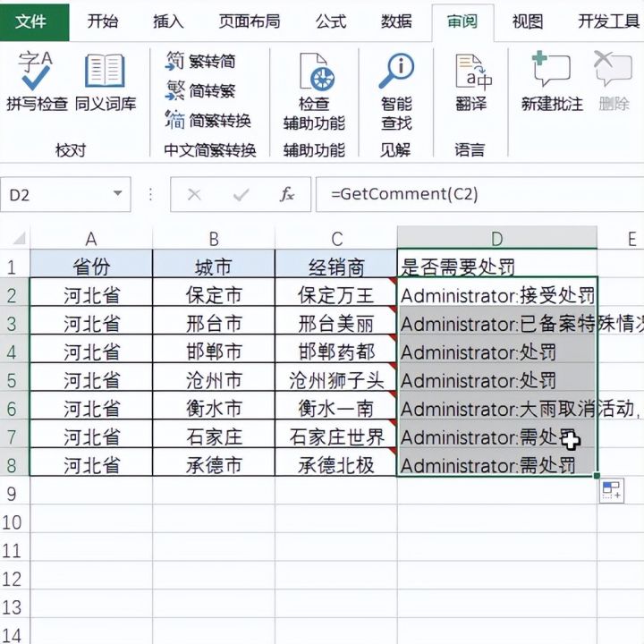Switch to the 开始 tab
644x644 pixels.
(102, 21)
